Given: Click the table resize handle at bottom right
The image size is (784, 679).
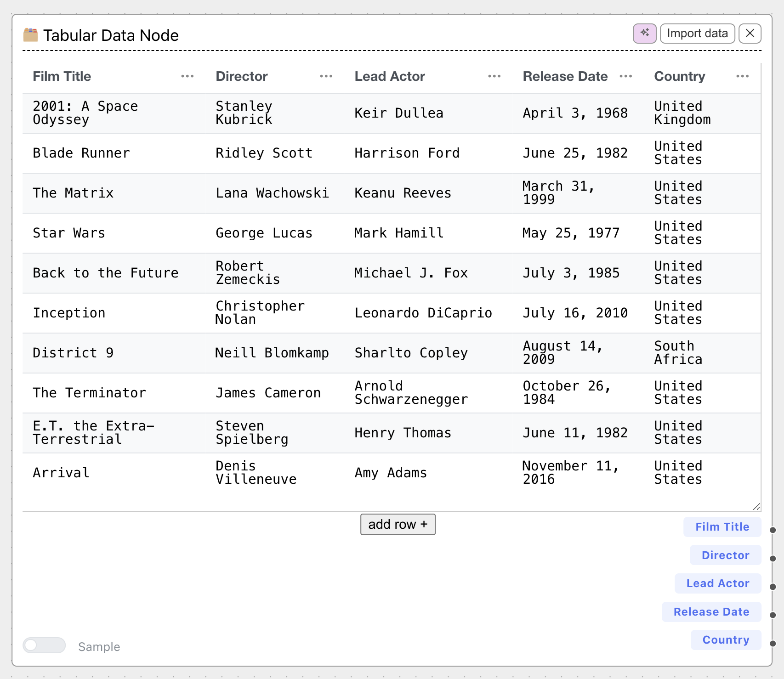Looking at the screenshot, I should coord(757,507).
